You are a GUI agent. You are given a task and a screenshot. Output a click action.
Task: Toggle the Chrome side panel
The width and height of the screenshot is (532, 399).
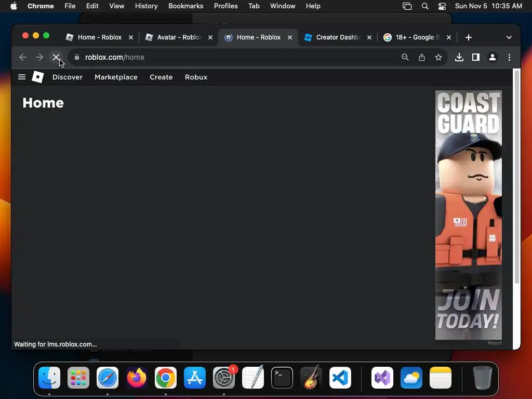[476, 57]
